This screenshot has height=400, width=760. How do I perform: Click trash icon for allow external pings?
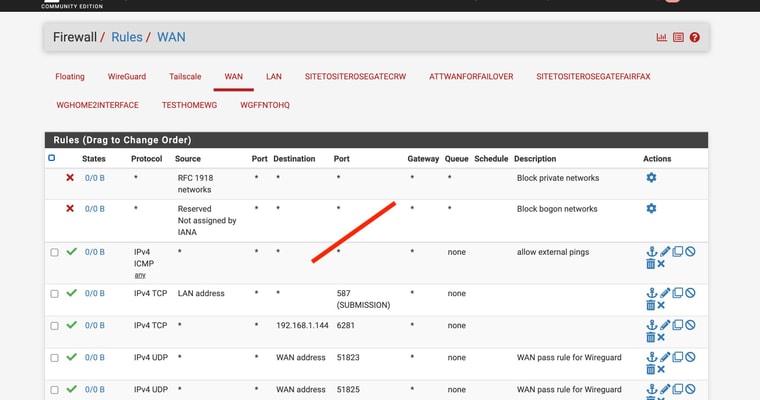click(651, 264)
